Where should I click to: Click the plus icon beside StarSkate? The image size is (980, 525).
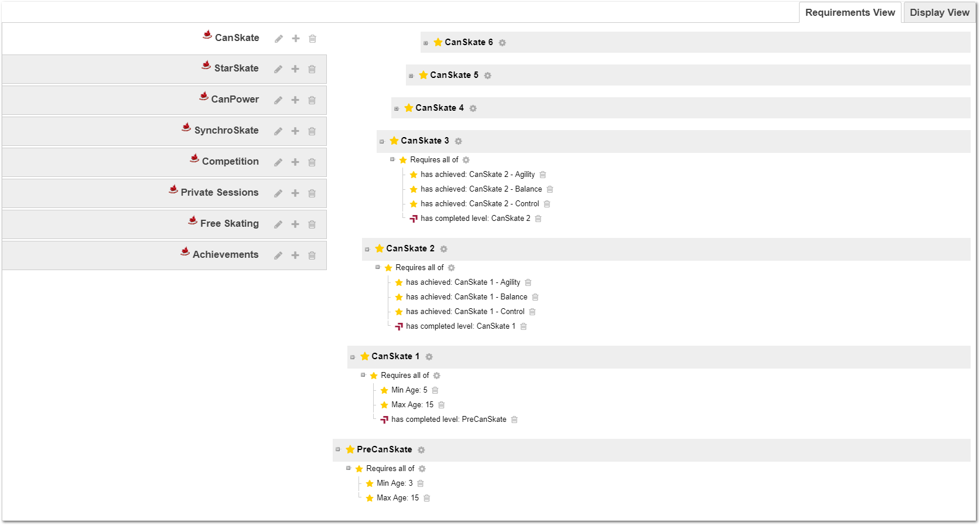295,69
